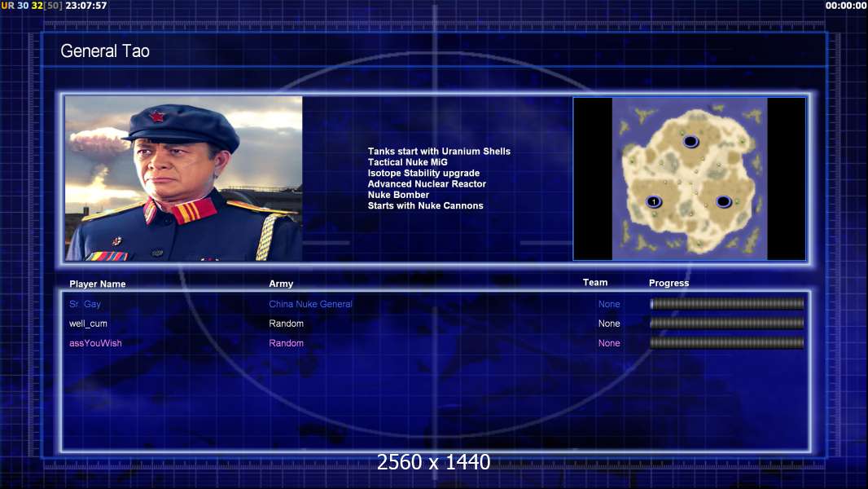Screen dimensions: 868x489
Task: Select start position marker numbered 1 on map
Action: [x=654, y=201]
